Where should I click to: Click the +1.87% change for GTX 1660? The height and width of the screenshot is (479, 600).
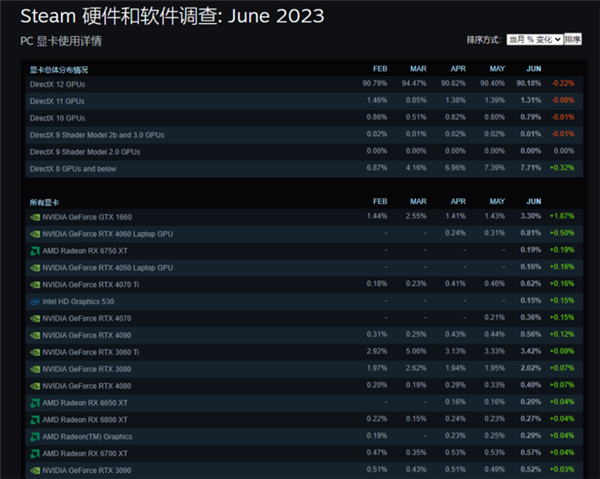click(x=562, y=216)
